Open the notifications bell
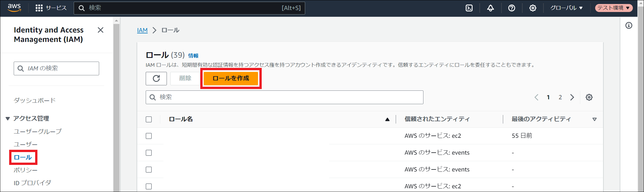 point(490,8)
